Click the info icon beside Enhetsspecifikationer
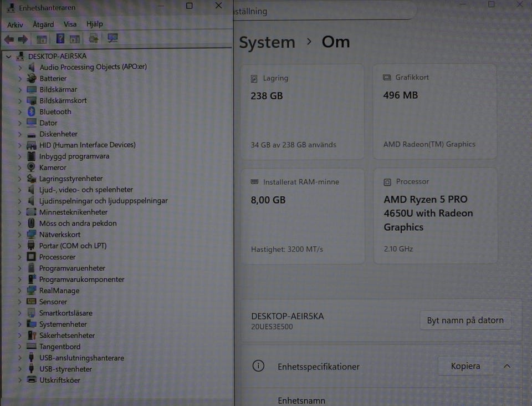 click(x=258, y=366)
